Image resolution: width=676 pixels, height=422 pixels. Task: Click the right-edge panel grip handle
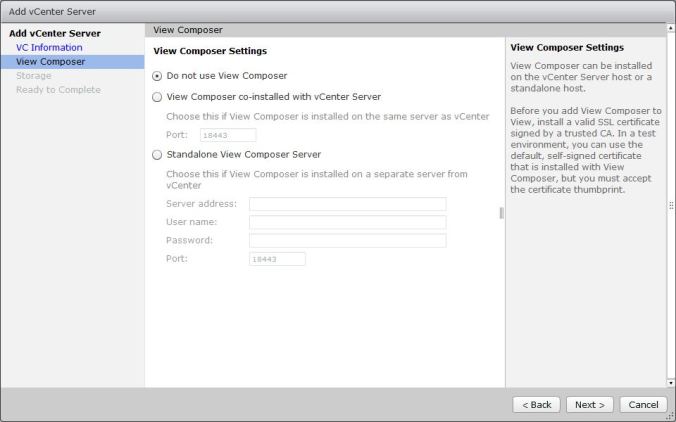tap(671, 205)
